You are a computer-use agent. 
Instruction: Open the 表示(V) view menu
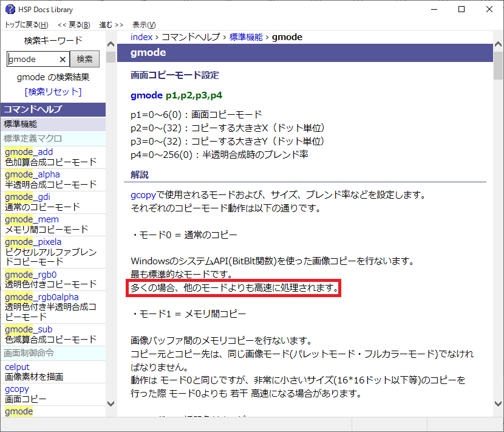coord(144,25)
